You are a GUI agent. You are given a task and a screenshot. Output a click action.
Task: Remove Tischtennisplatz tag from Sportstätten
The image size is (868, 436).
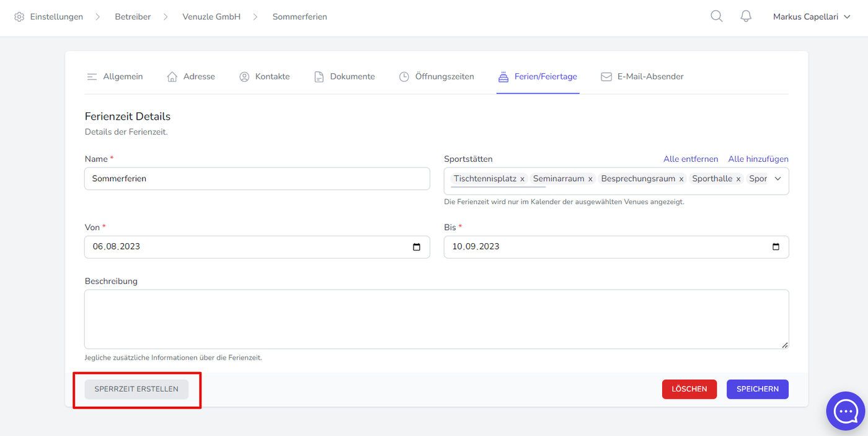(522, 179)
